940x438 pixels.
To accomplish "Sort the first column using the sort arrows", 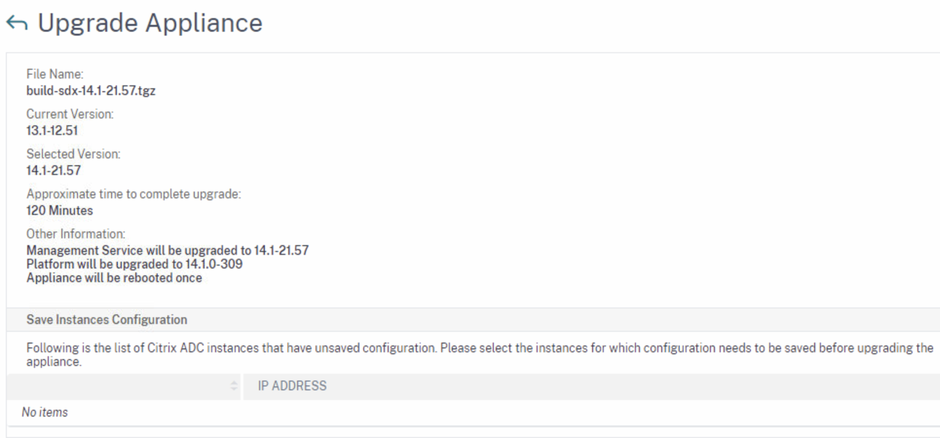I will [234, 386].
